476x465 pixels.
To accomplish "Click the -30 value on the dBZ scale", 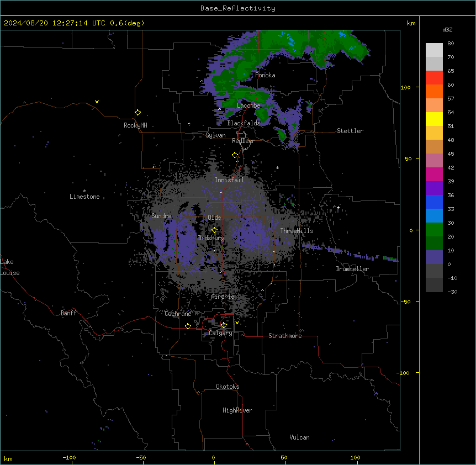I will click(x=452, y=292).
